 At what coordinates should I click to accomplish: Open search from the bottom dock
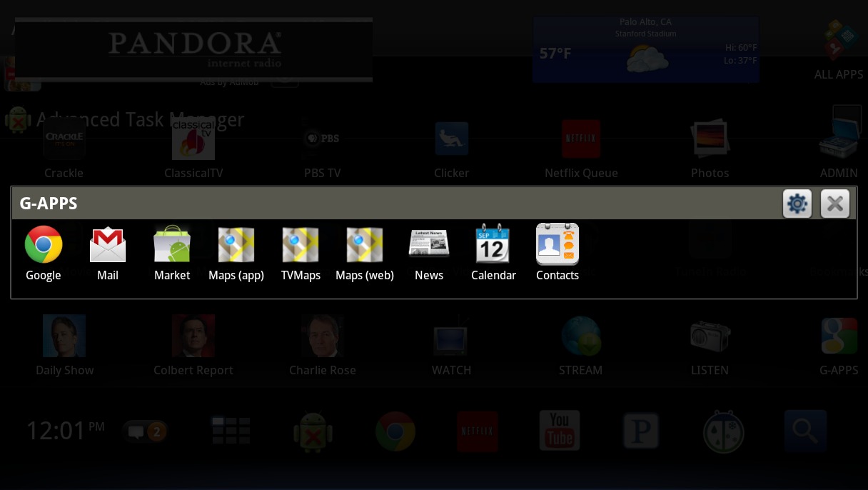click(805, 431)
